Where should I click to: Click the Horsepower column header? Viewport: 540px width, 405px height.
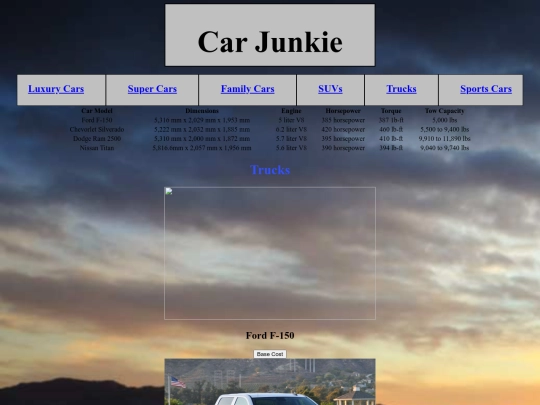click(x=343, y=111)
